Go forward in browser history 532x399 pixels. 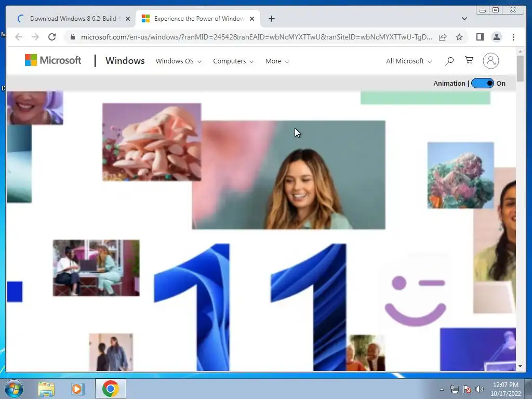(35, 37)
